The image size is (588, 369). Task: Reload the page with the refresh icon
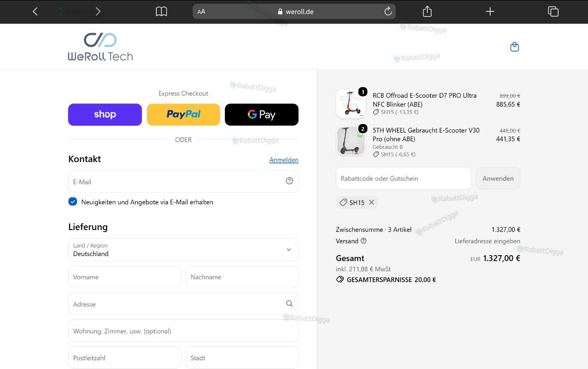pyautogui.click(x=388, y=11)
